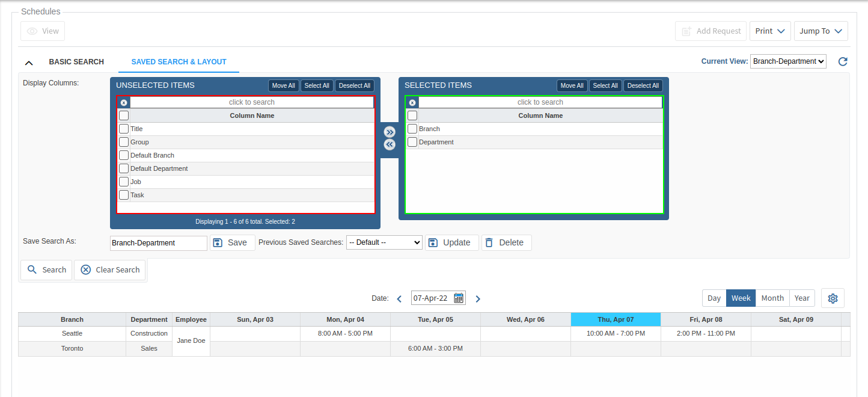Collapse the search panel chevron
The width and height of the screenshot is (868, 397).
click(x=29, y=62)
